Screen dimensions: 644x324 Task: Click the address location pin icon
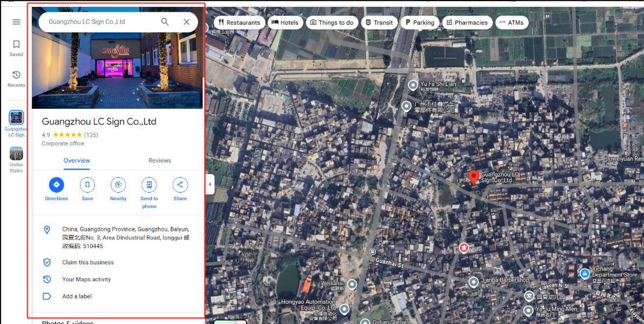click(x=47, y=230)
